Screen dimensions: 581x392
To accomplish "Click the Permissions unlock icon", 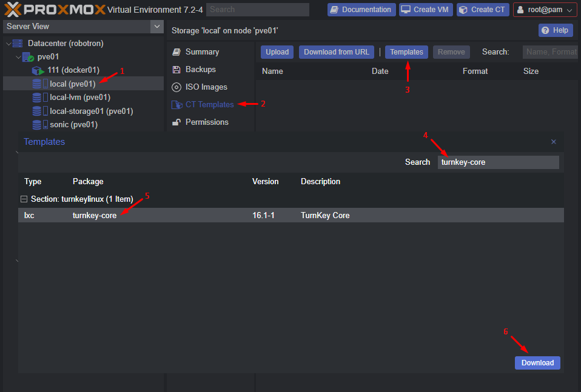I will click(176, 122).
